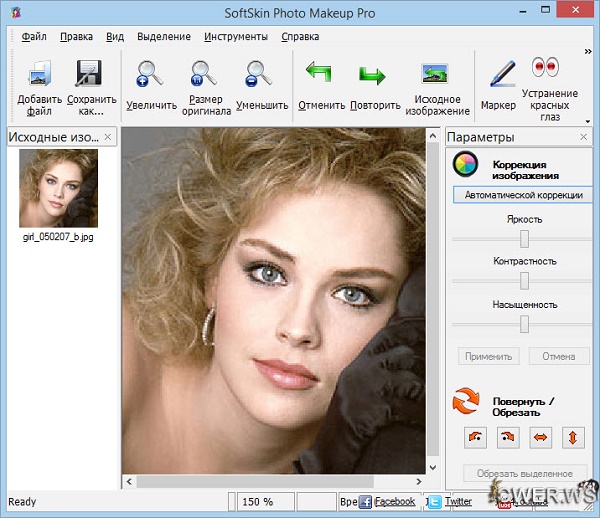Flip the image vertically

click(573, 437)
